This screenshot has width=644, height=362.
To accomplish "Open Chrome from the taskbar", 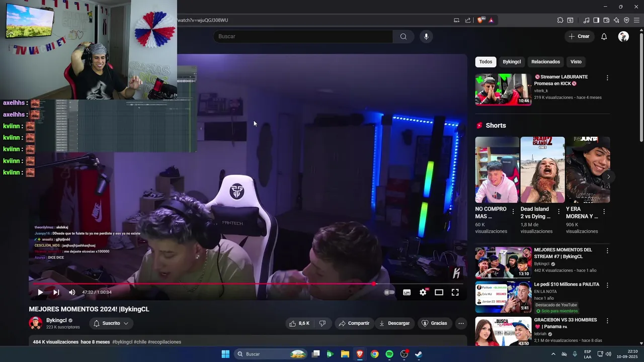I will [375, 354].
